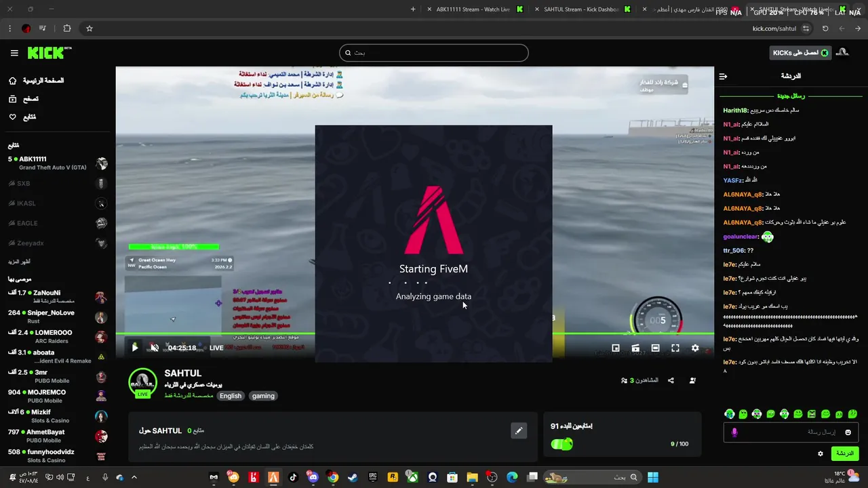
Task: Open the Epic Games icon in the taskbar
Action: (372, 477)
